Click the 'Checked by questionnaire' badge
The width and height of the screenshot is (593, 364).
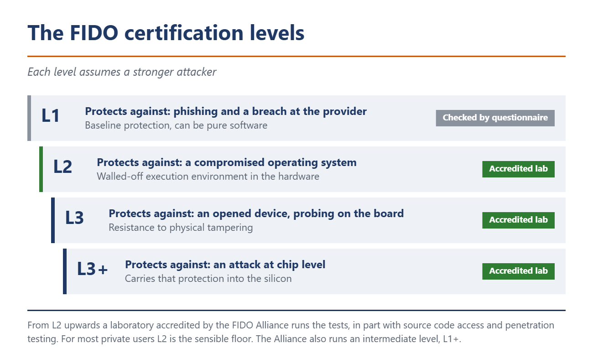(495, 118)
